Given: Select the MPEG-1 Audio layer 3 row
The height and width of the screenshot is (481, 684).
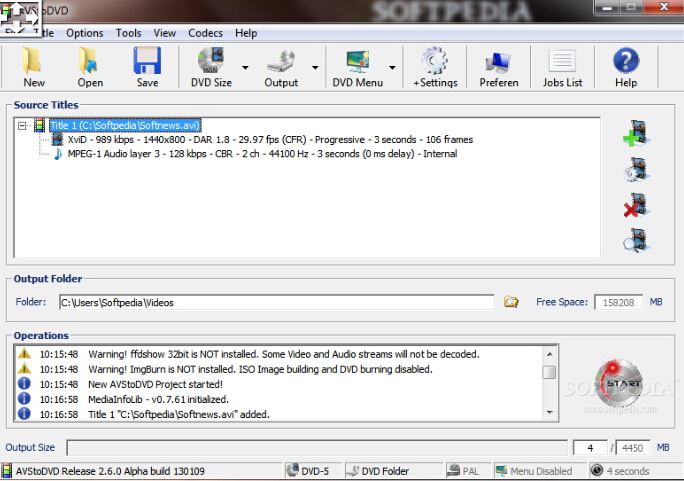Looking at the screenshot, I should coord(262,154).
